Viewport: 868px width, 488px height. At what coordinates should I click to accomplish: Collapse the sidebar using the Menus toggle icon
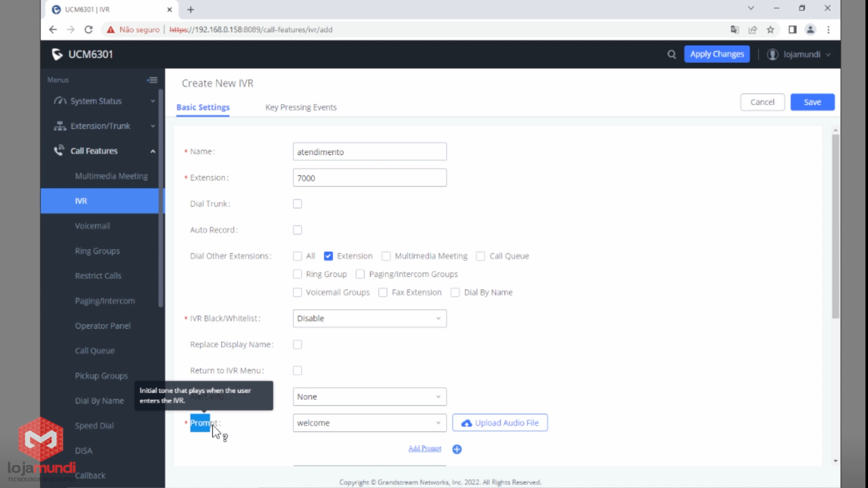(x=152, y=80)
